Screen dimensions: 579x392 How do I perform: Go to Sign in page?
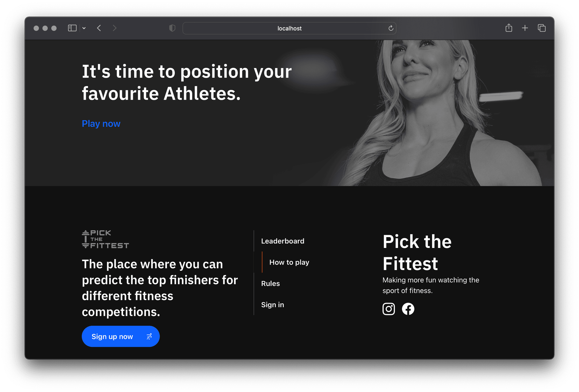tap(272, 305)
